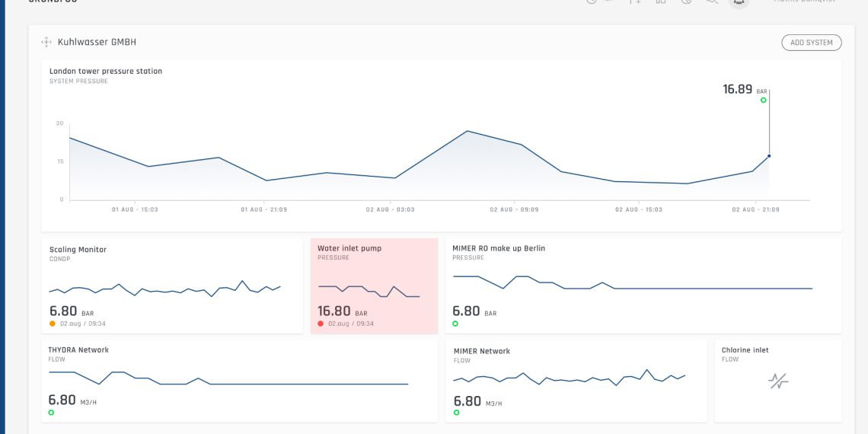Click the move handle beside Kuhlwasser GMBH
This screenshot has height=434, width=868.
tap(46, 43)
